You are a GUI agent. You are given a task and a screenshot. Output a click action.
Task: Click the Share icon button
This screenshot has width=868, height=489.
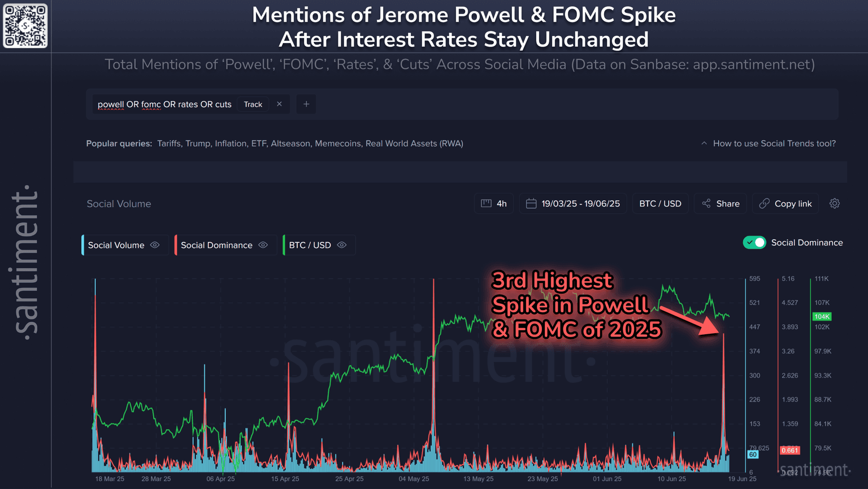tap(706, 203)
